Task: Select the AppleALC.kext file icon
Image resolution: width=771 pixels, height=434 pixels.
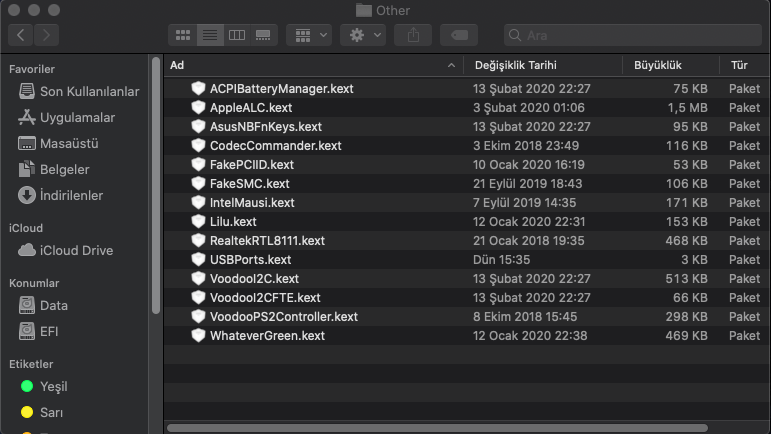Action: [198, 108]
